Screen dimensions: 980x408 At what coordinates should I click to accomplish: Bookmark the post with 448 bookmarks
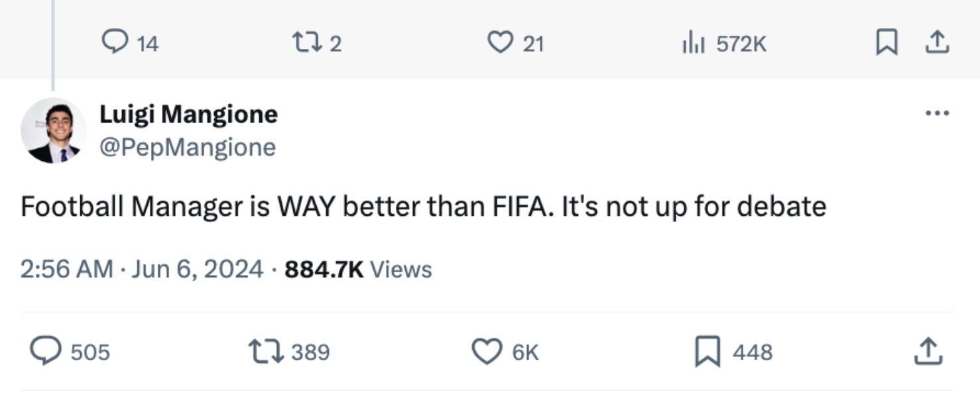(x=707, y=351)
